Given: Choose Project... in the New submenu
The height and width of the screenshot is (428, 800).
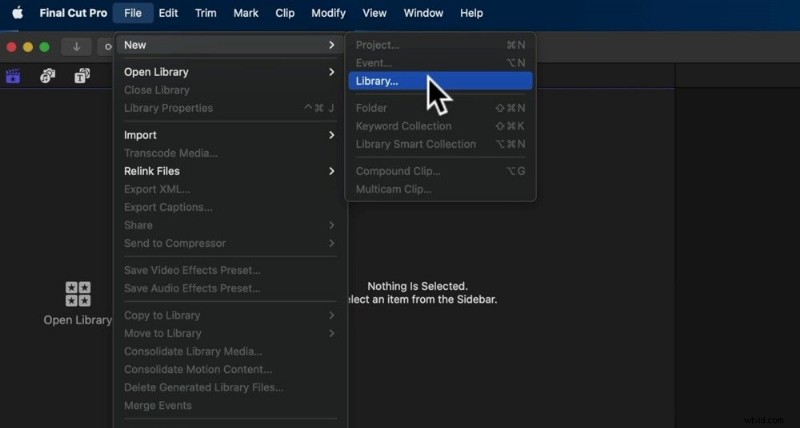Looking at the screenshot, I should tap(440, 45).
